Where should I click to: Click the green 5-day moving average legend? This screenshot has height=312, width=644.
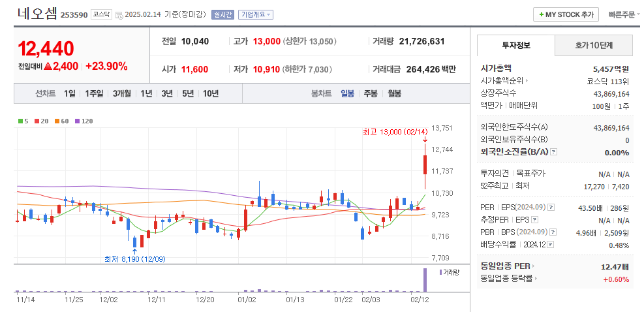(23, 121)
